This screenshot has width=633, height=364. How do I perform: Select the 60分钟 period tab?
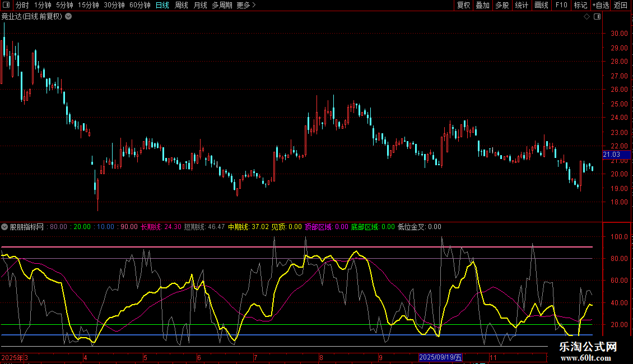139,5
